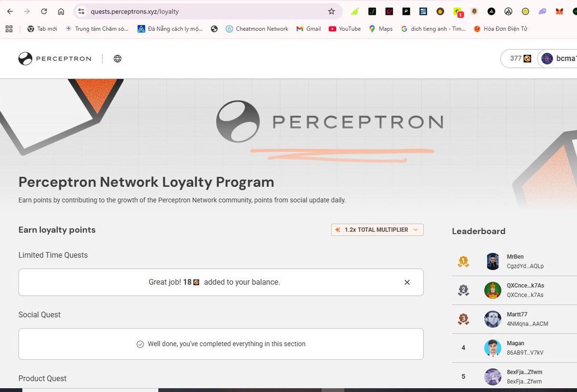Click the 'Perceptron Network Loyalty Program' title
Viewport: 577px width, 392px height.
146,182
